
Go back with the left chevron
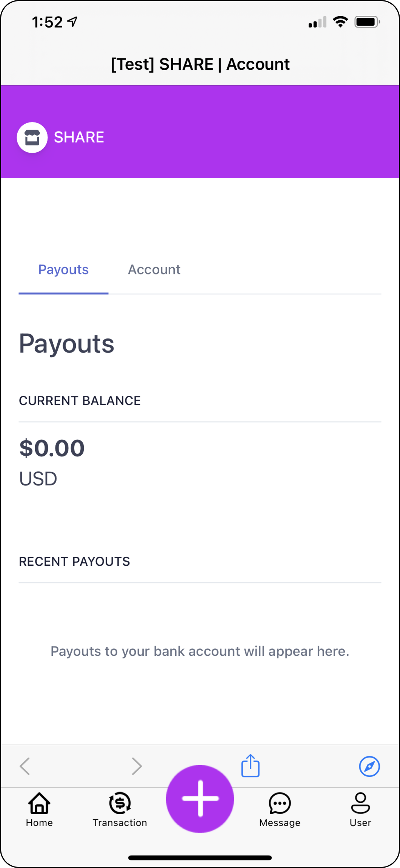tap(25, 766)
